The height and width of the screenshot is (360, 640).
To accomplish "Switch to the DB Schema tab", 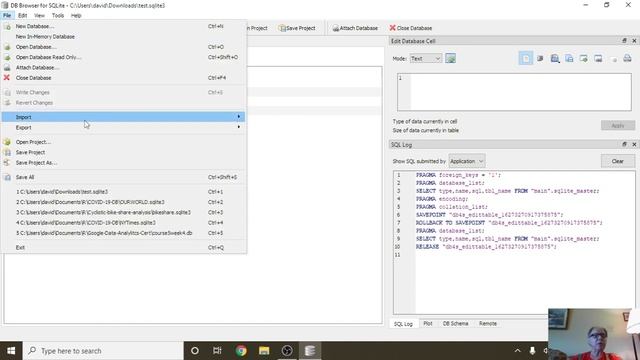I will click(x=456, y=324).
